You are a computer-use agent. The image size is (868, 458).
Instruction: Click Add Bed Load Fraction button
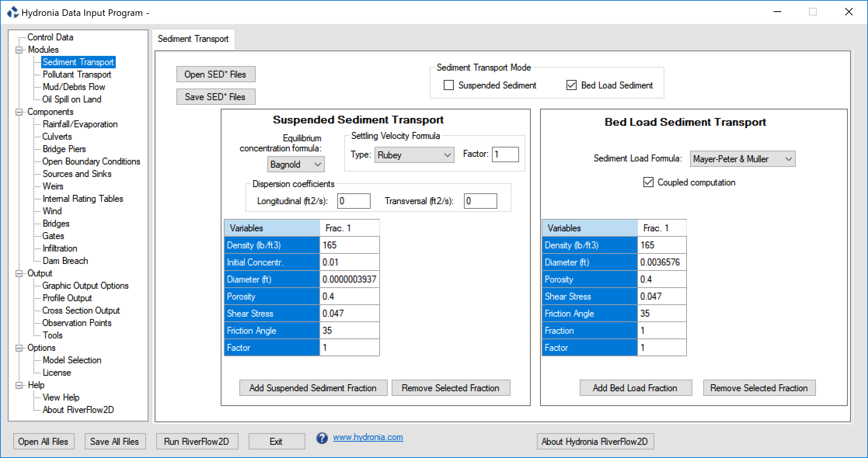click(636, 388)
